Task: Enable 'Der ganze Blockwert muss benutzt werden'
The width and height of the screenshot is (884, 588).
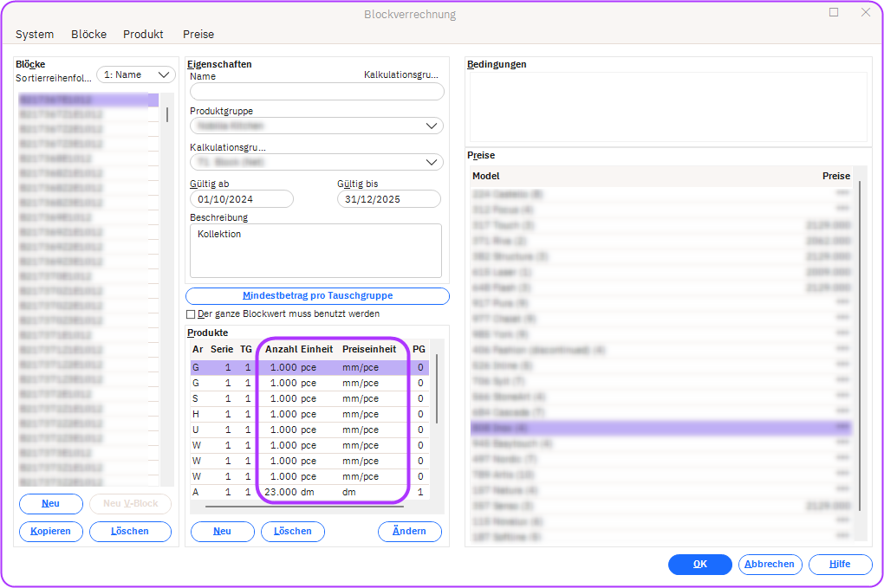Action: tap(192, 314)
